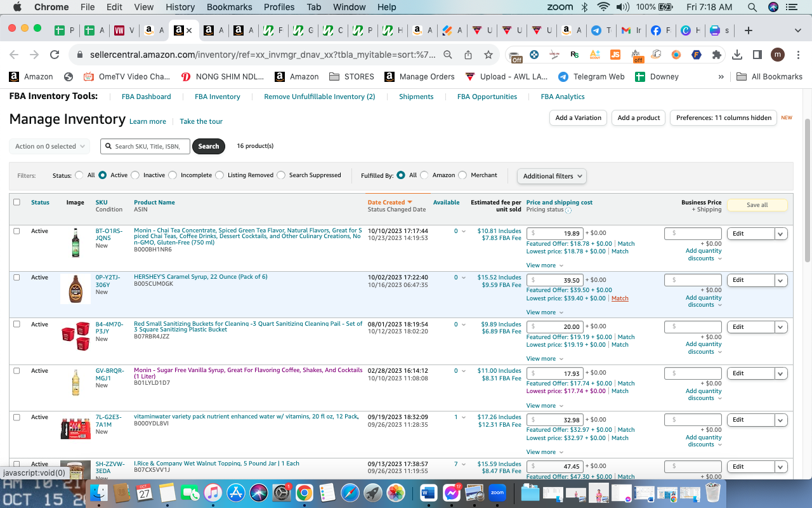Screen dimensions: 812x508
Task: Open the Shipments FBA tool link
Action: (x=416, y=97)
